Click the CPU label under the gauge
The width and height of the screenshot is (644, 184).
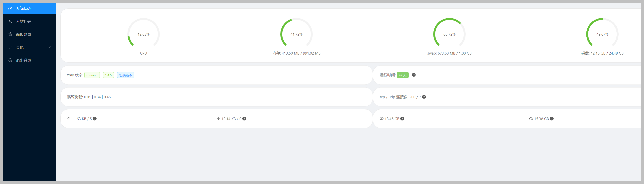(144, 53)
